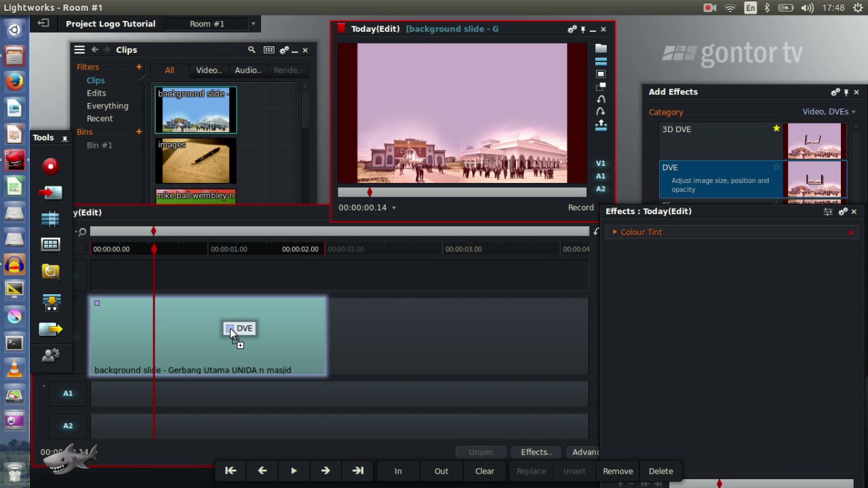The width and height of the screenshot is (868, 488).
Task: Click the In mark button
Action: [398, 471]
